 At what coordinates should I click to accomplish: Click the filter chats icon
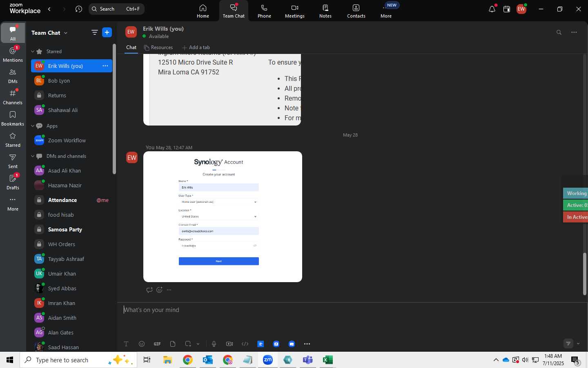click(x=94, y=32)
